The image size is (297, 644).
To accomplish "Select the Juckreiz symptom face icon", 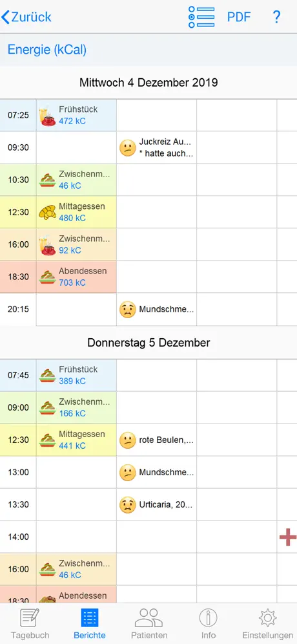I will click(128, 147).
